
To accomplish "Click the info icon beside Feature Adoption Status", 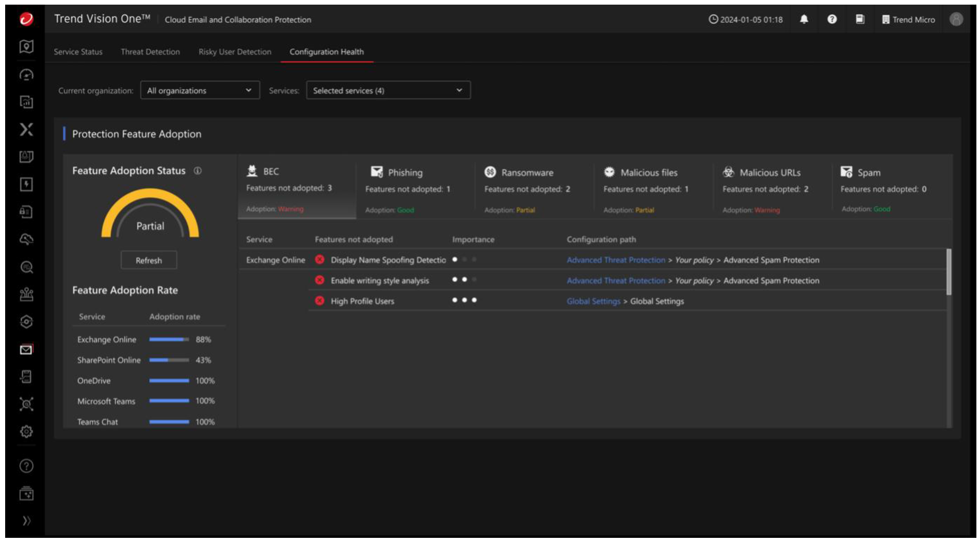I will click(x=198, y=171).
